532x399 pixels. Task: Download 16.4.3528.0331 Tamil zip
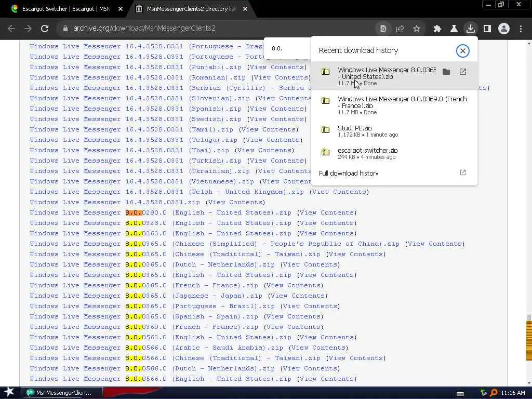131,129
